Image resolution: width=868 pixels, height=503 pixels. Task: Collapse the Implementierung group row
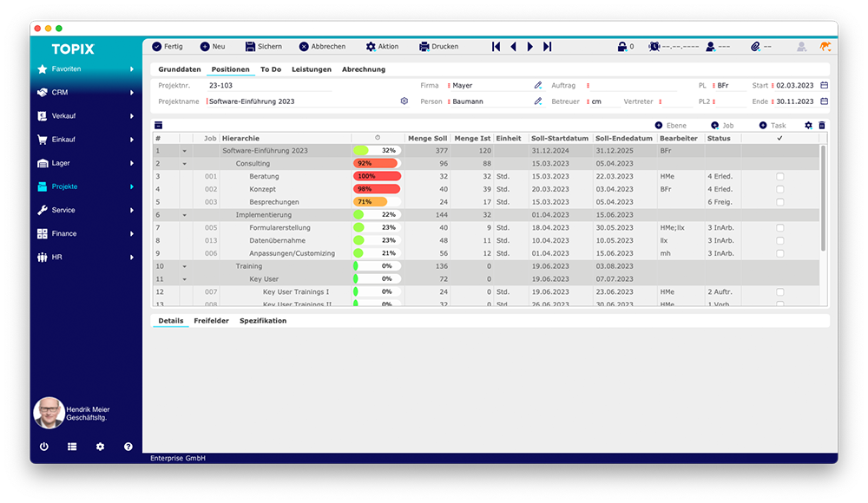[184, 215]
